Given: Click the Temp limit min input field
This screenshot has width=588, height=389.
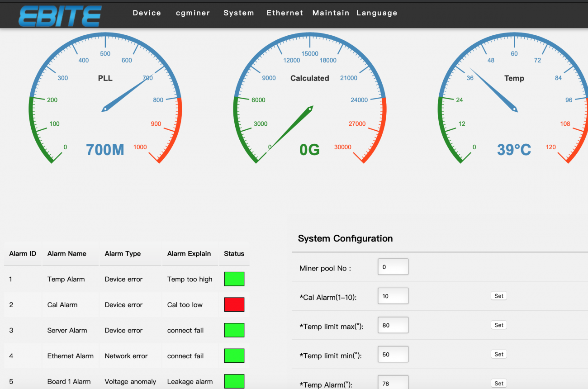Looking at the screenshot, I should coord(393,354).
